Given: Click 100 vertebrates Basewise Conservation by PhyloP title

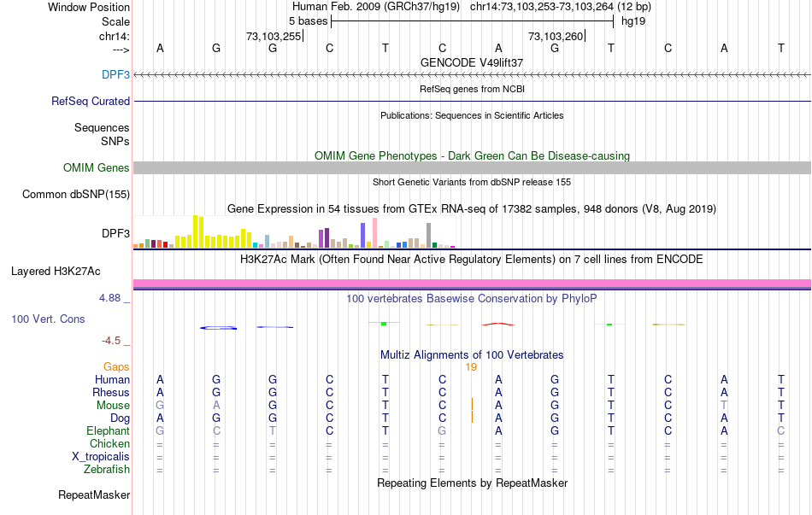Looking at the screenshot, I should (x=472, y=299).
